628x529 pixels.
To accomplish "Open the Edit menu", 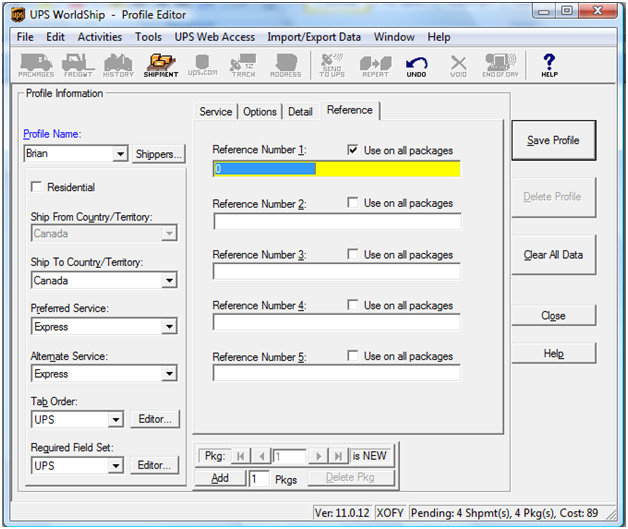I will [x=55, y=37].
